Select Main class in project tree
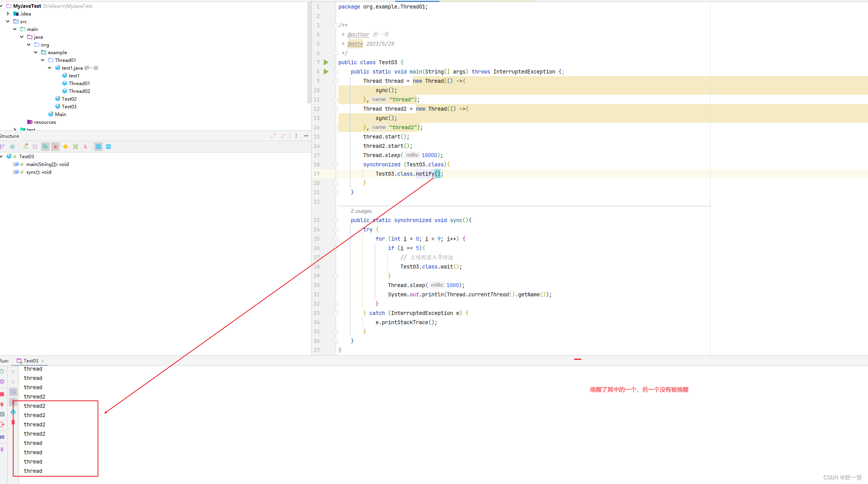The image size is (868, 484). (60, 114)
